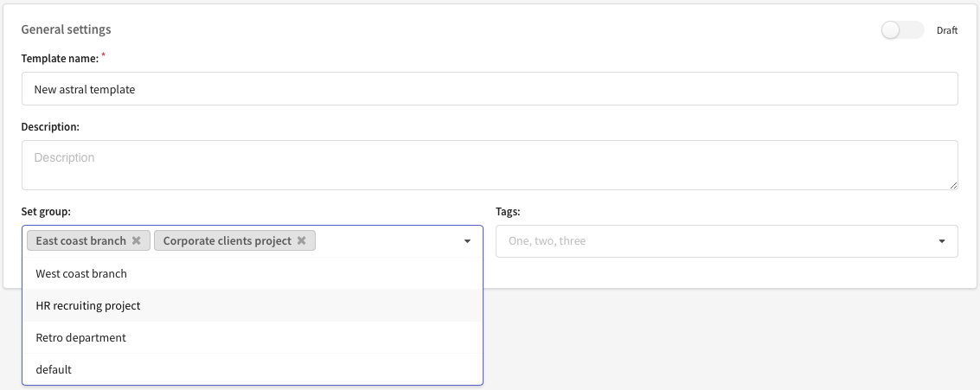
Task: Click the General settings heading
Action: (67, 29)
